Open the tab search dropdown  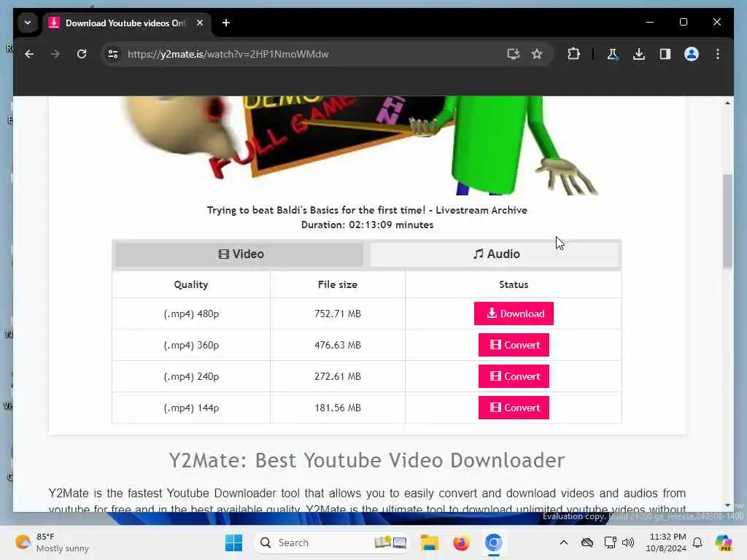point(28,23)
